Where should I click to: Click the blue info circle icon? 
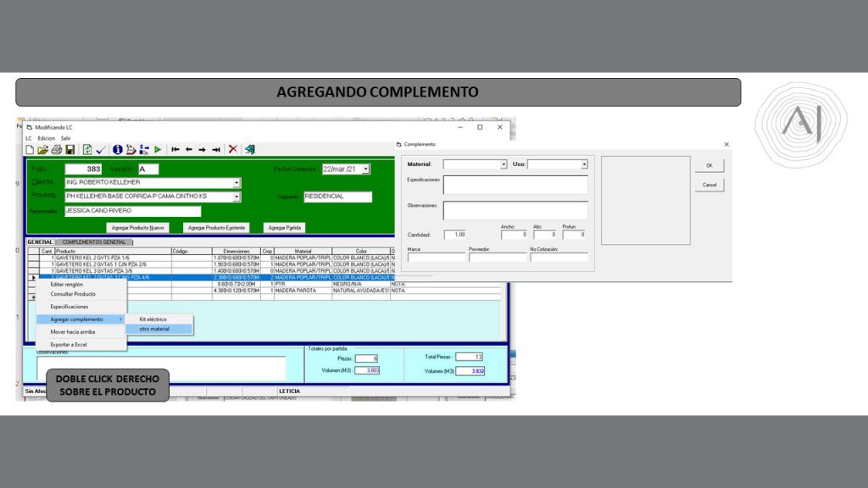pos(118,149)
